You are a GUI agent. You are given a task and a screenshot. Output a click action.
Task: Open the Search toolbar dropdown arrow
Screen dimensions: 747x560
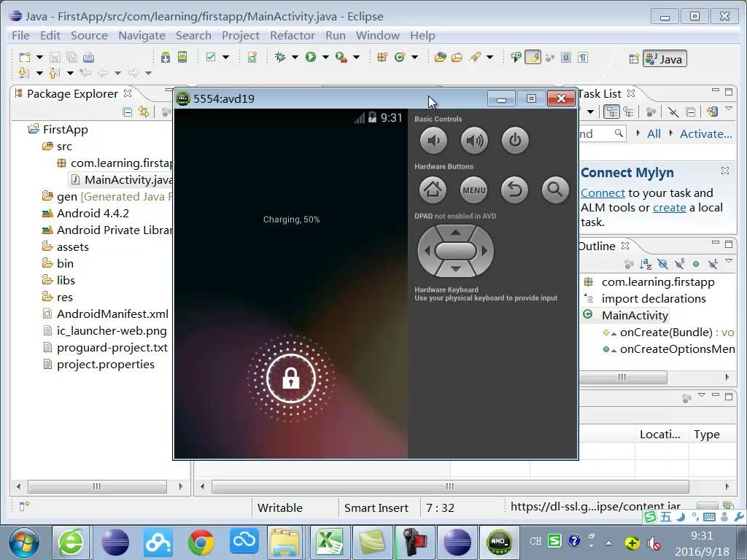tap(489, 58)
